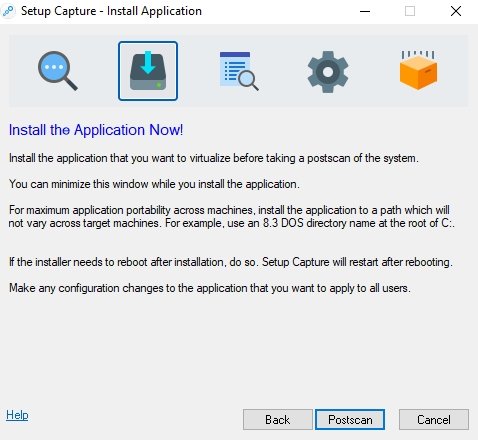Click the 'For maximum application portability' paragraph

click(x=232, y=216)
